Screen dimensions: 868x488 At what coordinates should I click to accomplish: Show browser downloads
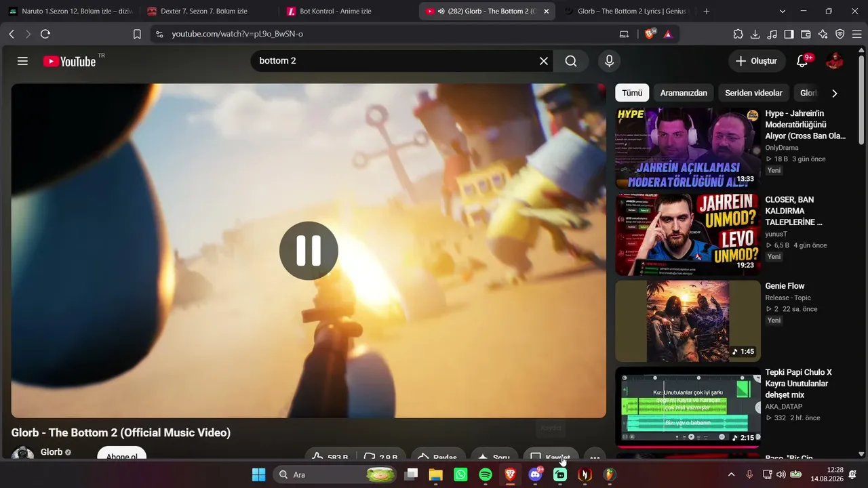[x=755, y=34]
